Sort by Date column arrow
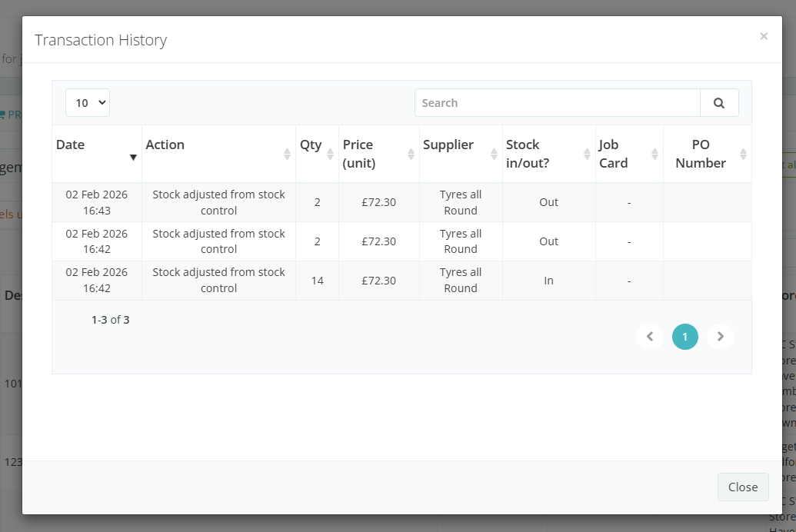 click(133, 157)
